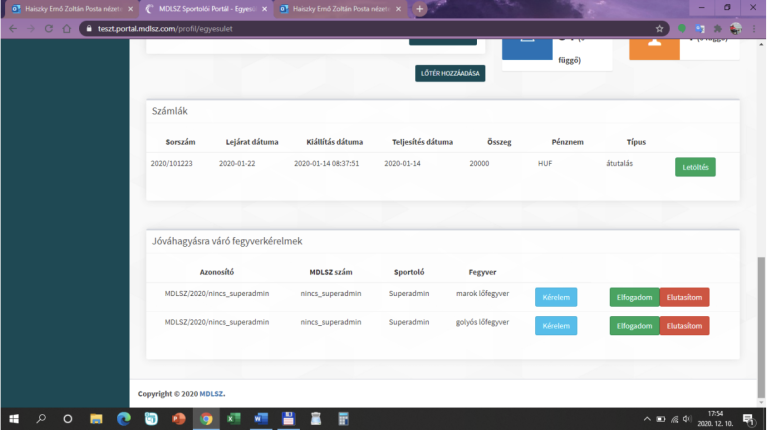Reject the golyós lőfegyver request with Elutasítom
768x430 pixels.
684,326
